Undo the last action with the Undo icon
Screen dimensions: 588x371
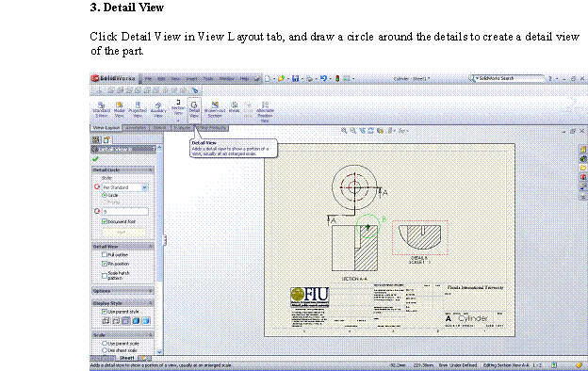[323, 79]
